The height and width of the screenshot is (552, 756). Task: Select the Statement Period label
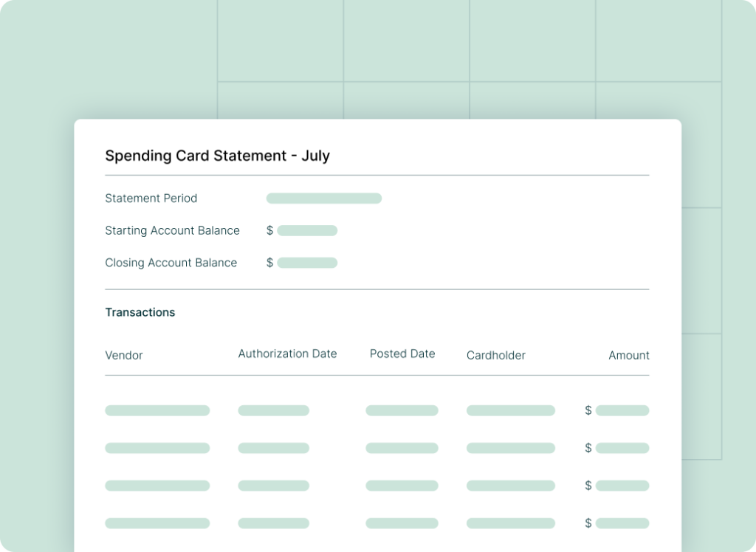tap(151, 198)
